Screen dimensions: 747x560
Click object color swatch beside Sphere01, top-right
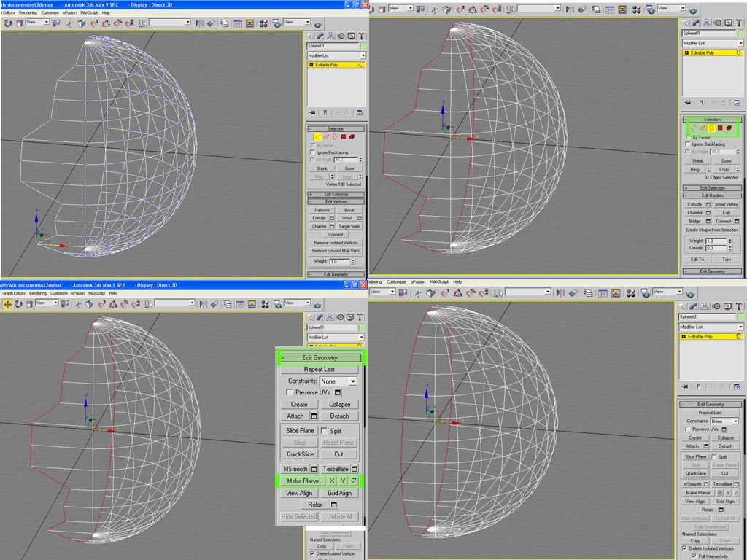tap(741, 34)
